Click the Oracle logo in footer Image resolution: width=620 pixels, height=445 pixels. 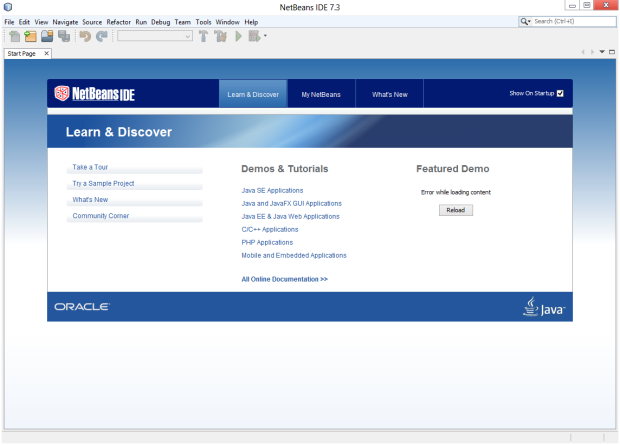click(x=82, y=307)
